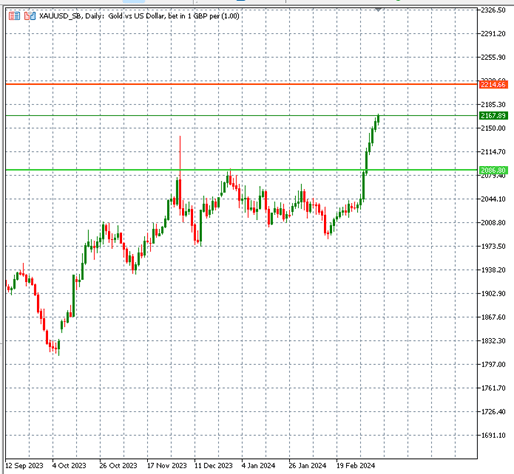Image resolution: width=514 pixels, height=474 pixels.
Task: Click the light green 2086.80 price tag
Action: tap(493, 170)
